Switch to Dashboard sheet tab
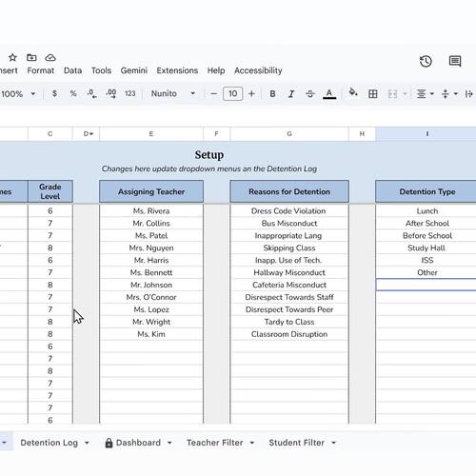The image size is (476, 476). 138,443
